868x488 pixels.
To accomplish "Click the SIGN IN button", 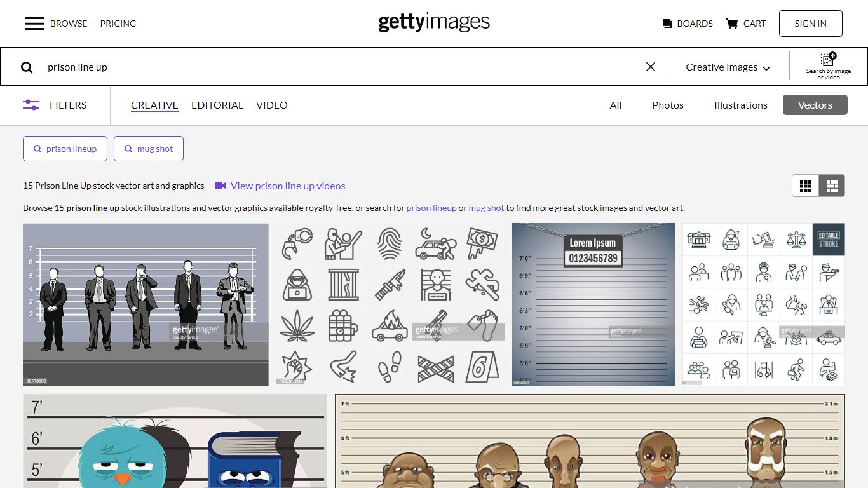I will pos(810,24).
